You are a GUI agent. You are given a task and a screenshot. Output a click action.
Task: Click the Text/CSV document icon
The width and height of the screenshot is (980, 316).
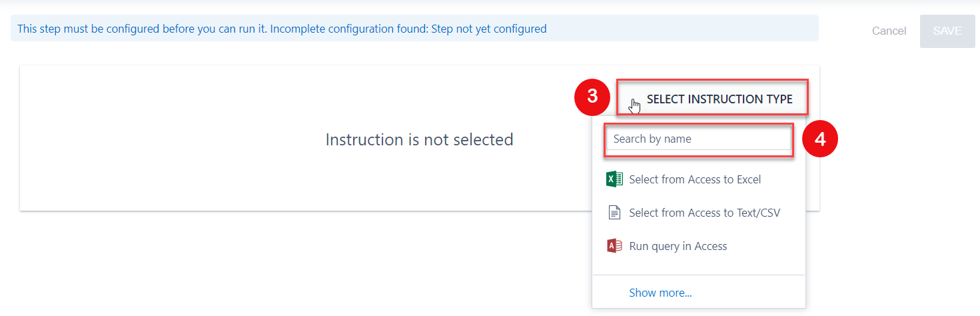[x=614, y=213]
